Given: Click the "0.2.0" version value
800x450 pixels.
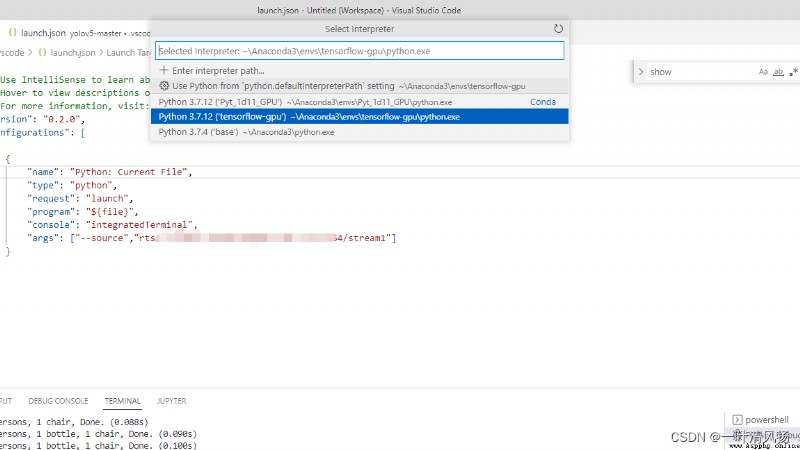Looking at the screenshot, I should [x=62, y=119].
